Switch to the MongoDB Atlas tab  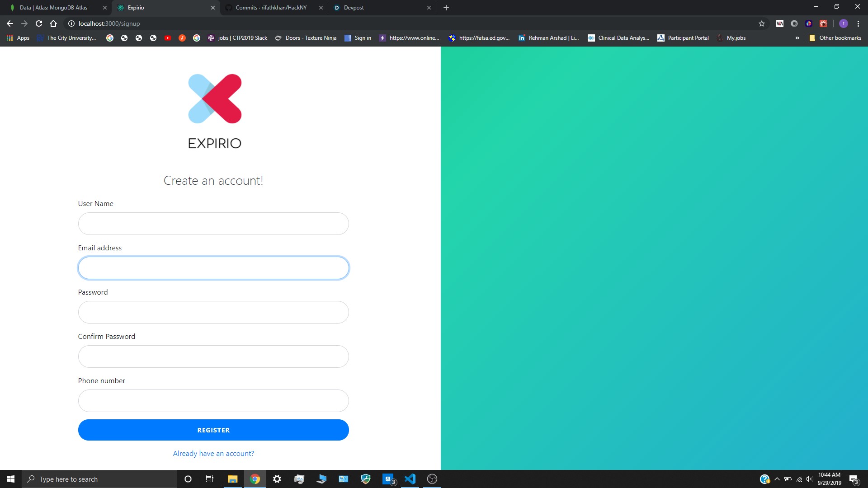tap(53, 8)
